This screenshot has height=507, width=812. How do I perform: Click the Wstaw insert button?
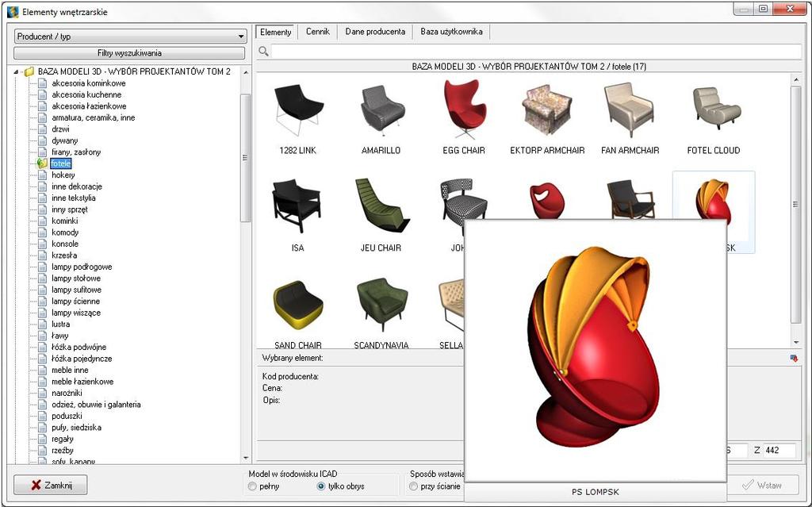tap(762, 486)
